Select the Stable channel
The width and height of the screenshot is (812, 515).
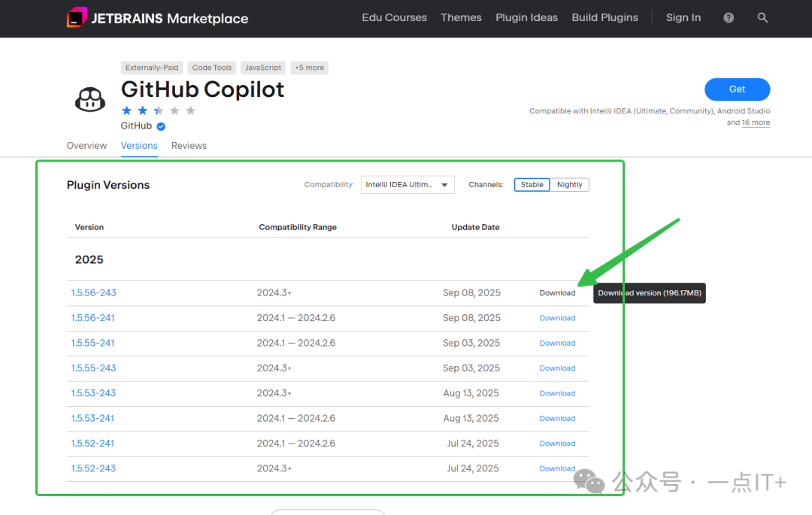[532, 185]
